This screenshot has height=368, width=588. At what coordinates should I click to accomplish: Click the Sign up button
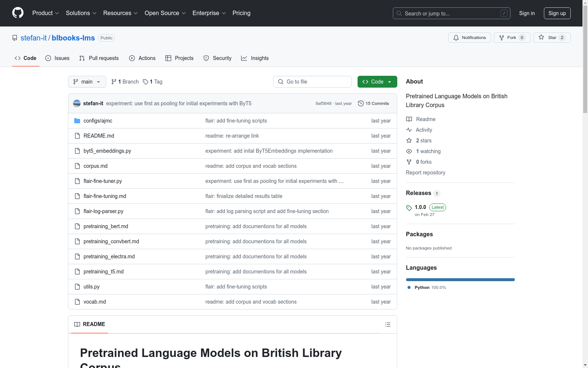[557, 13]
